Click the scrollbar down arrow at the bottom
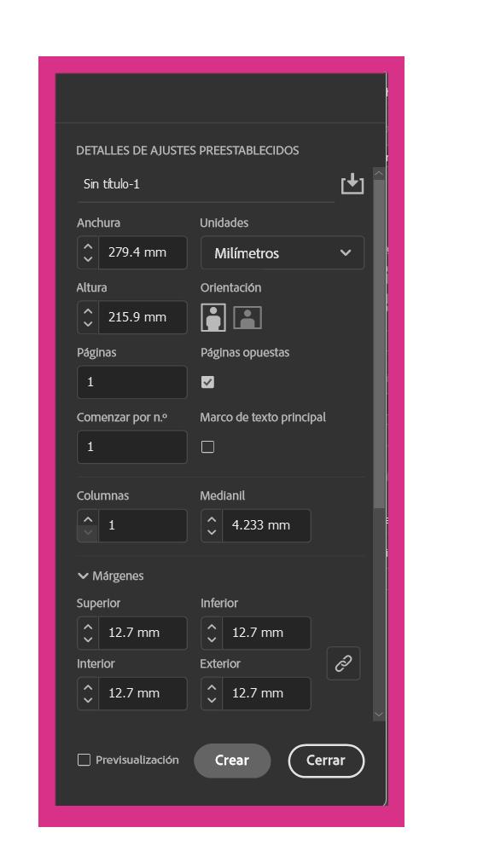Viewport: 489px width, 868px height. pyautogui.click(x=379, y=715)
